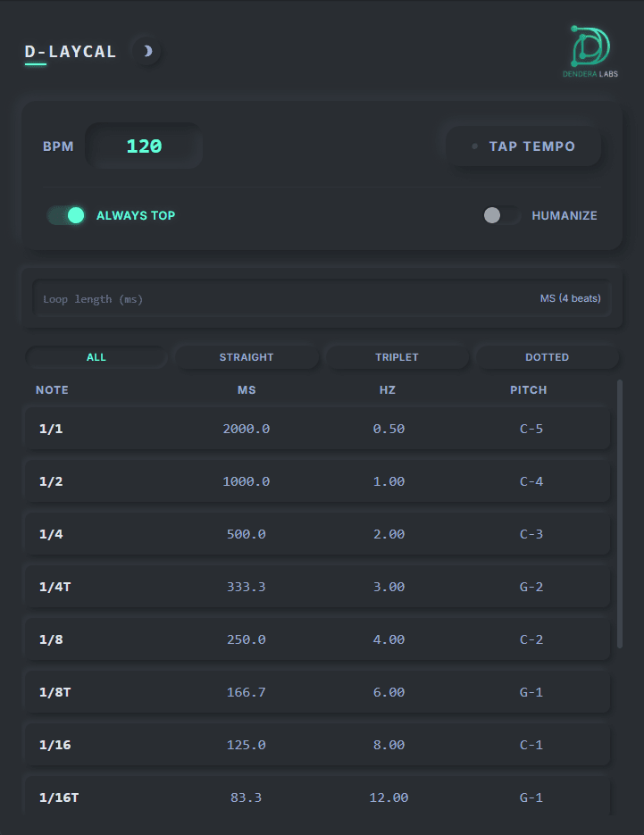The width and height of the screenshot is (644, 835).
Task: Click the D-LAYCAL title
Action: tap(71, 52)
